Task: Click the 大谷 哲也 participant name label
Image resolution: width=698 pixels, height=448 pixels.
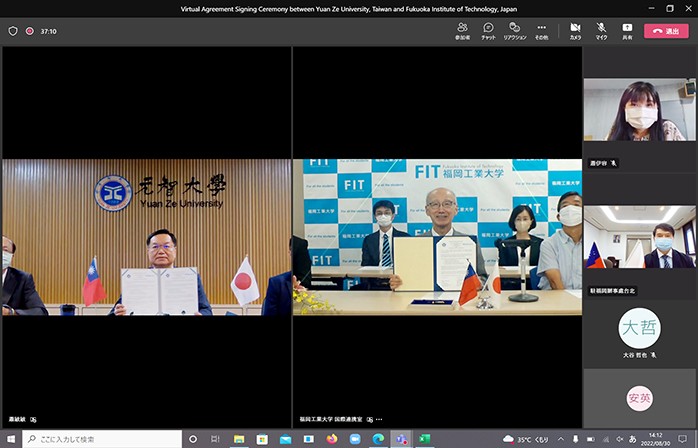Action: click(x=636, y=355)
